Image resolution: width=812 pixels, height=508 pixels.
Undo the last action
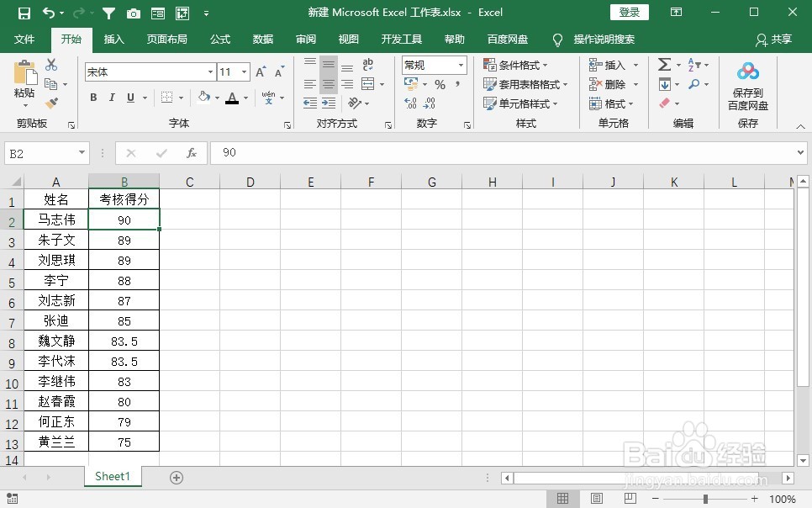click(x=49, y=13)
